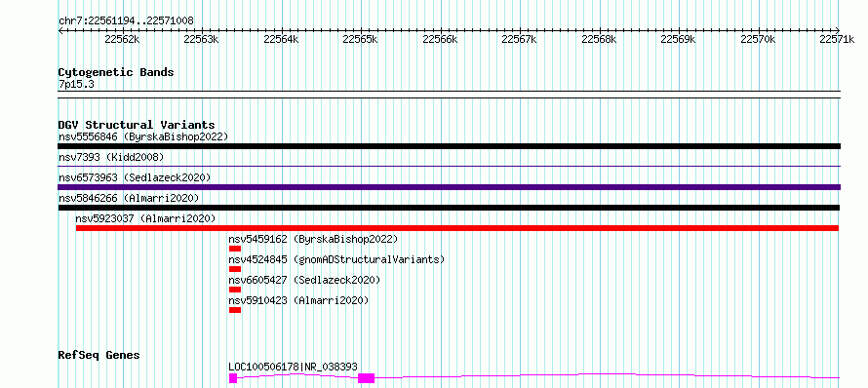Click the purple bar under nsv6573963

point(450,187)
